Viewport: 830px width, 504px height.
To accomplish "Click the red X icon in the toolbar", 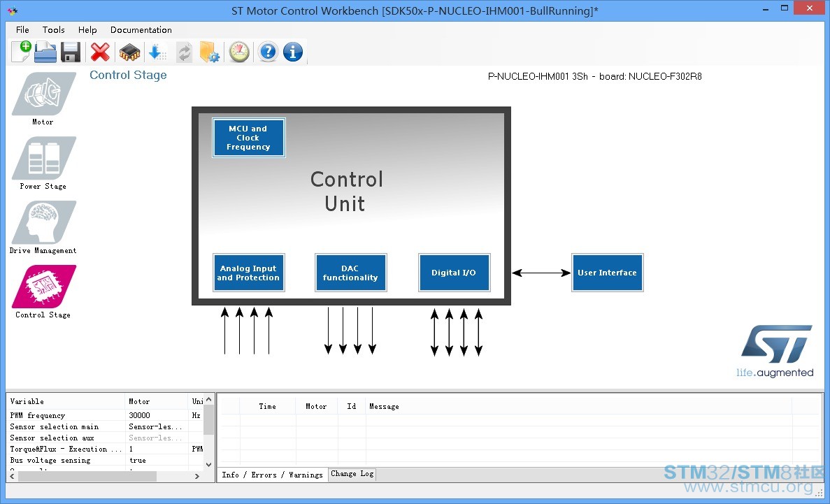I will 100,52.
